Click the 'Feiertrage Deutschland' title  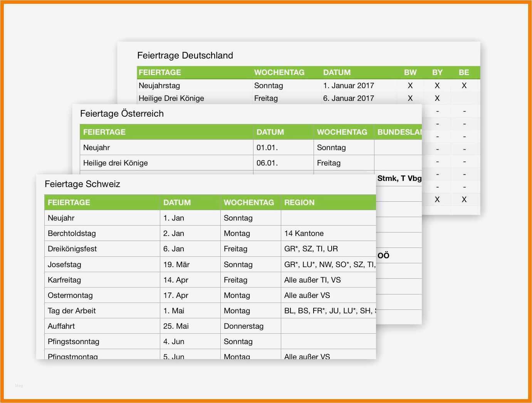(185, 55)
